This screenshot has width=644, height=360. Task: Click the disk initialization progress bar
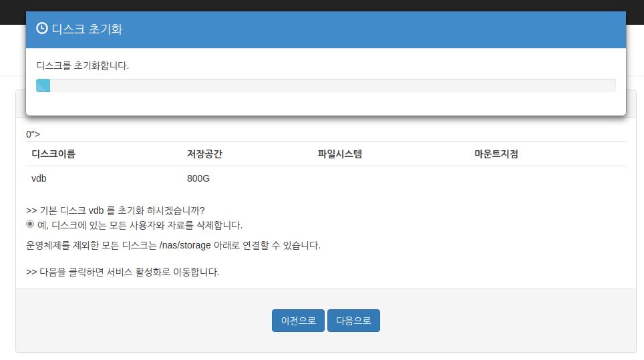[326, 85]
